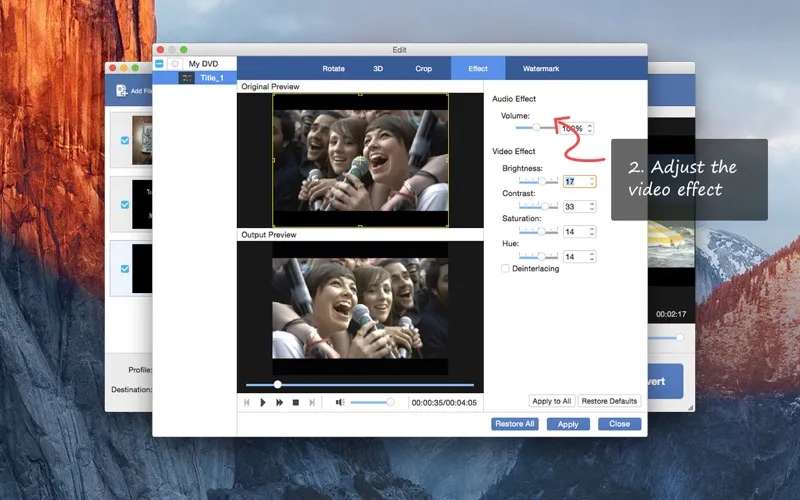Image resolution: width=800 pixels, height=500 pixels.
Task: Click the Brightness stepper arrows
Action: click(592, 181)
